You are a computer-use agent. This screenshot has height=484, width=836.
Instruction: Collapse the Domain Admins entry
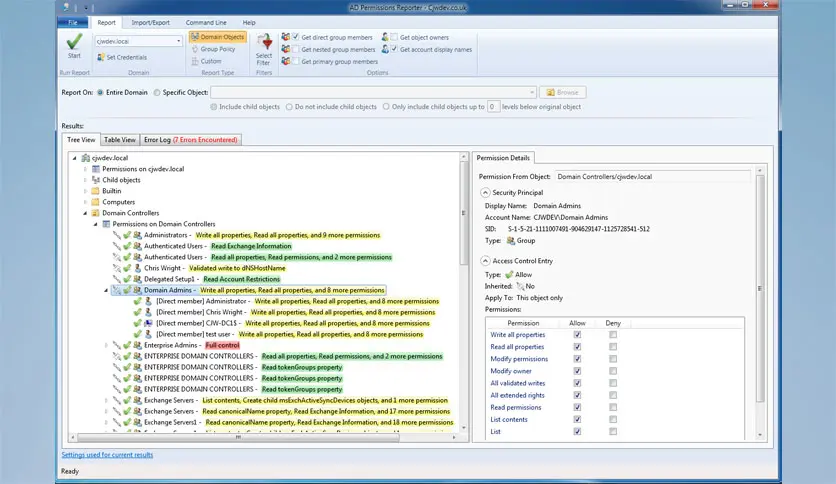click(x=106, y=291)
